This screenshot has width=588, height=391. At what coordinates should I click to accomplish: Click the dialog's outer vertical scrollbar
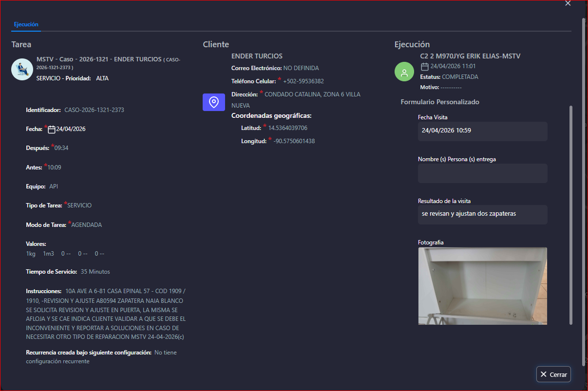point(584,195)
